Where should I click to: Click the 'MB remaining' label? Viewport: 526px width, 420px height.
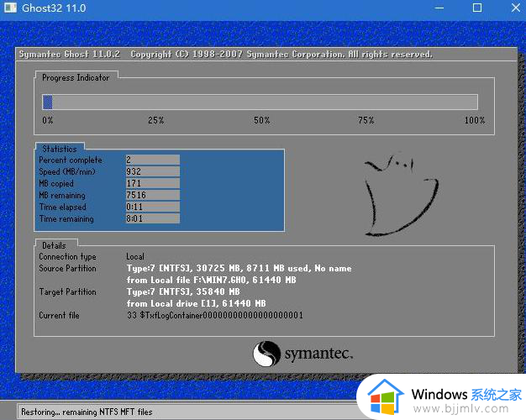tap(62, 195)
